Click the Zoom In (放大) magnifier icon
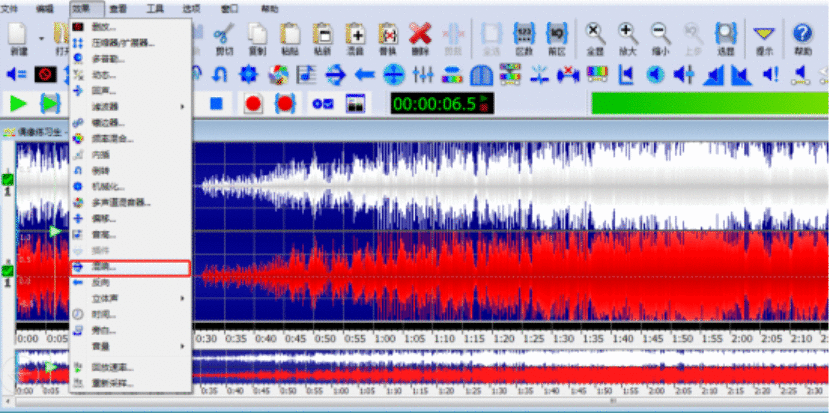The image size is (829, 413). click(628, 38)
